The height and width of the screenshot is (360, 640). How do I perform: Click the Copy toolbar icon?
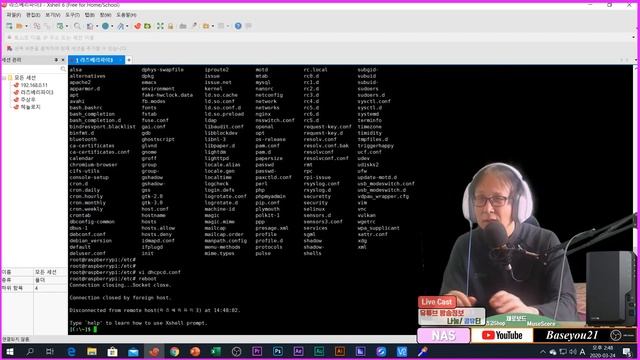click(37, 26)
